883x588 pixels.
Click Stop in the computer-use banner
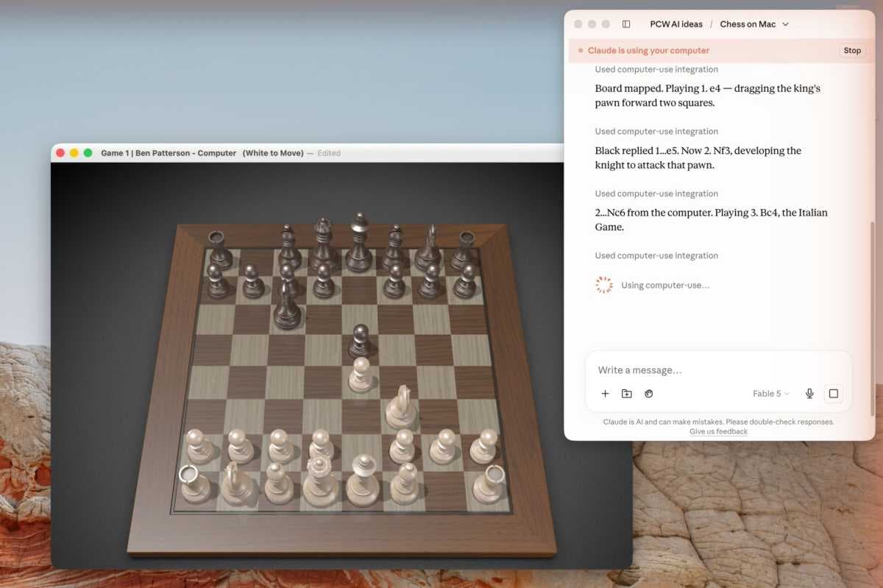tap(852, 51)
